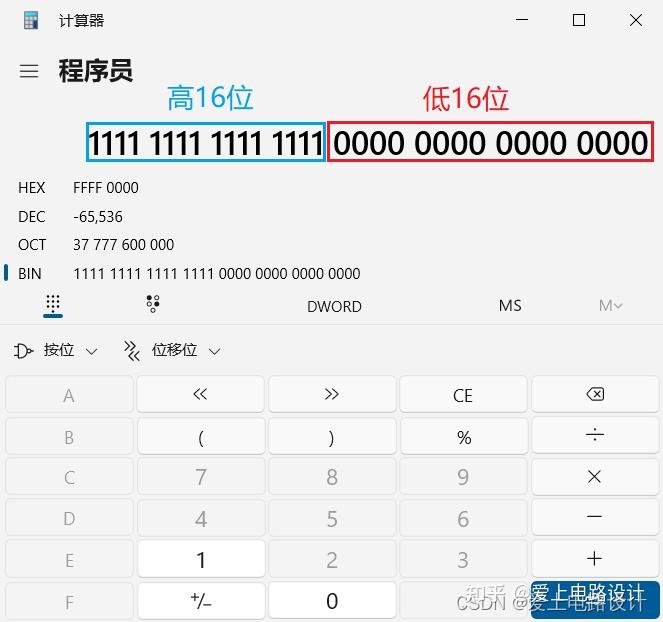Click the hex F key

click(x=69, y=600)
